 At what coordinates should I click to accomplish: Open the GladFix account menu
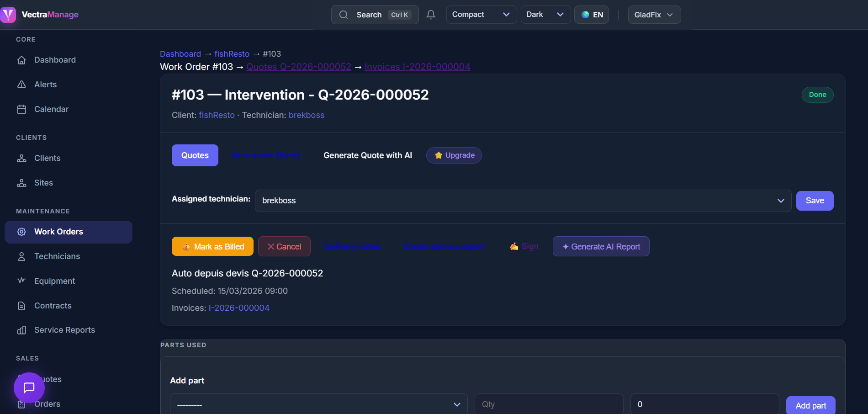coord(654,15)
